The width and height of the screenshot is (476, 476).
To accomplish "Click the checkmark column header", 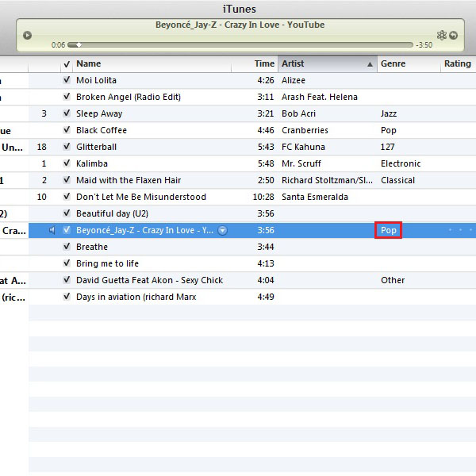I will tap(67, 64).
